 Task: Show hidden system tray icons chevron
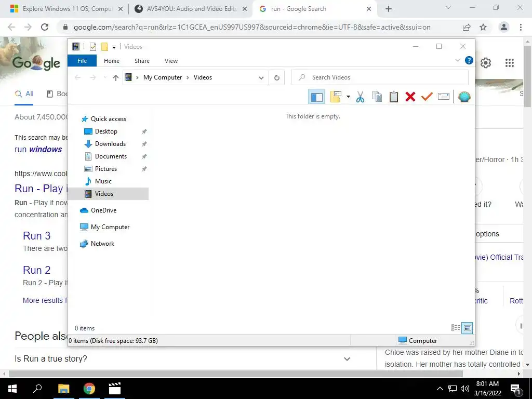pos(440,389)
